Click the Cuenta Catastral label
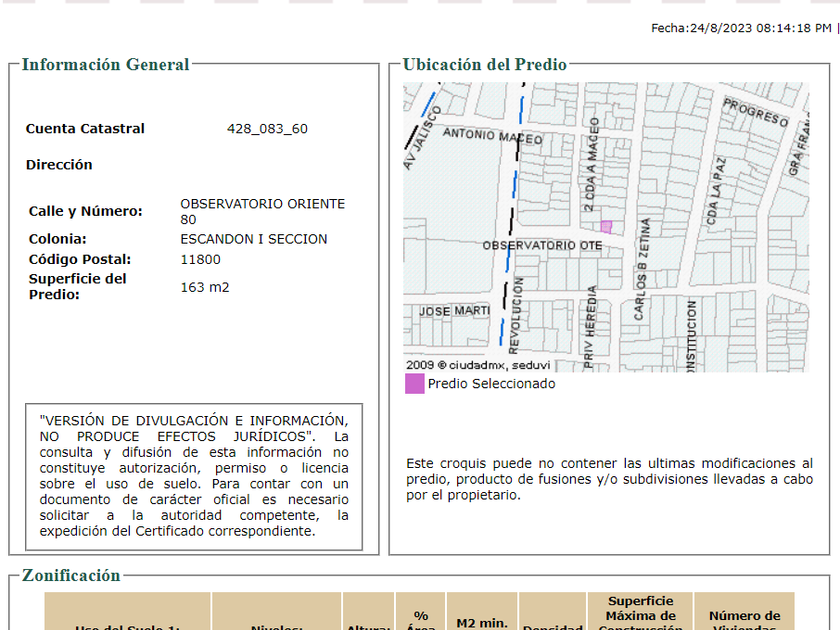840x630 pixels. [x=85, y=129]
